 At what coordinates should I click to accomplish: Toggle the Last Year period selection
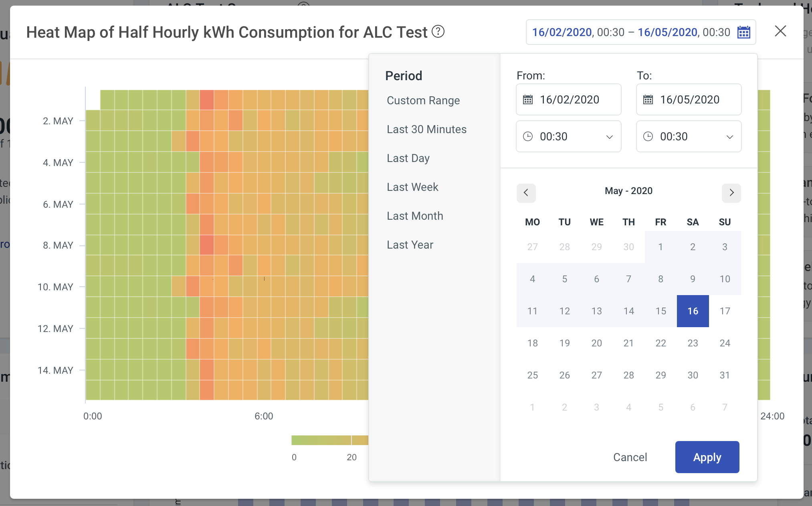[410, 245]
